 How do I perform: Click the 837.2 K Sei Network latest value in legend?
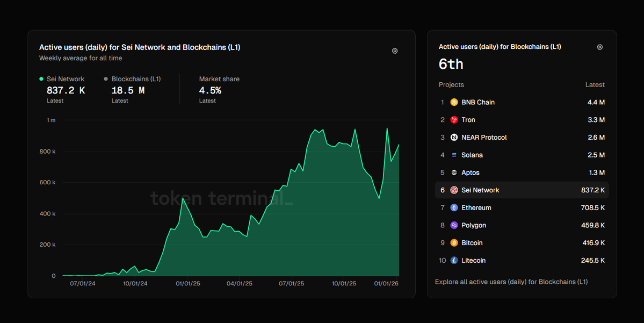pos(66,90)
